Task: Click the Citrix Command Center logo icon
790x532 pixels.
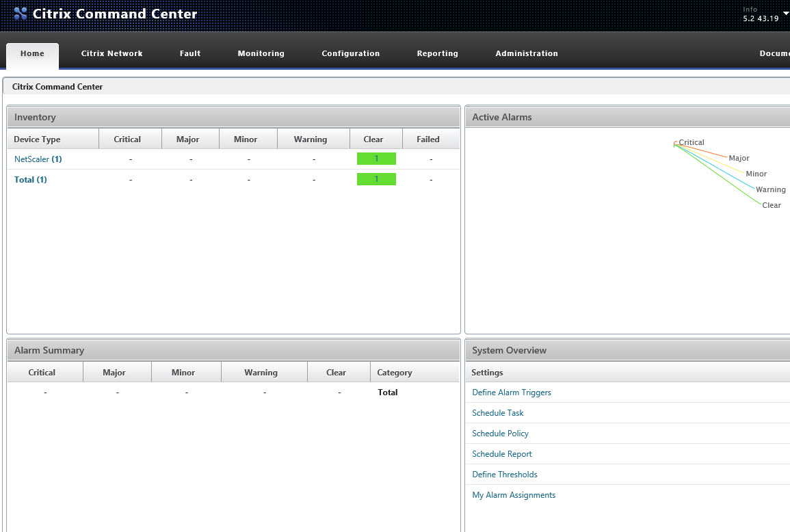Action: (19, 14)
